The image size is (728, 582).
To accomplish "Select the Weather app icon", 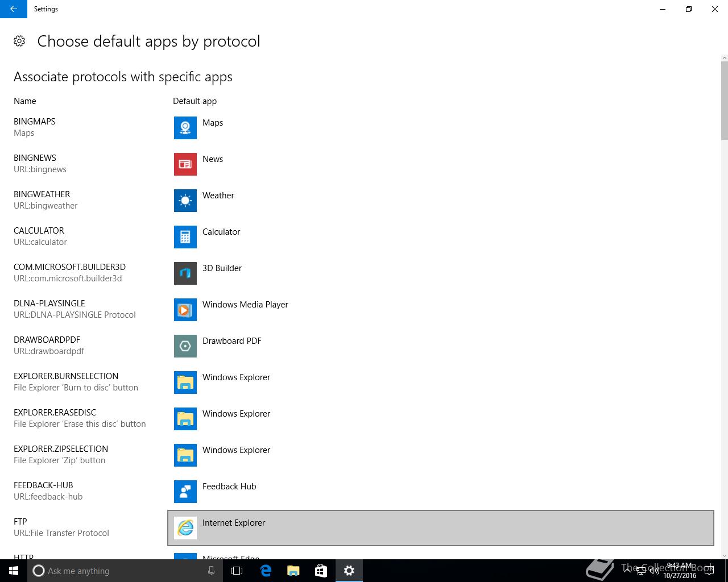I will (x=185, y=201).
